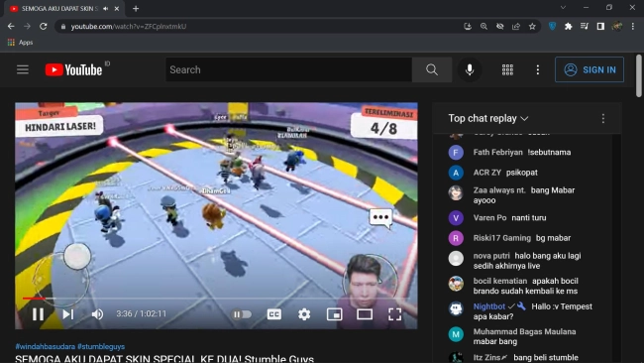The image size is (644, 363).
Task: Share this page from address bar
Action: coord(516,27)
